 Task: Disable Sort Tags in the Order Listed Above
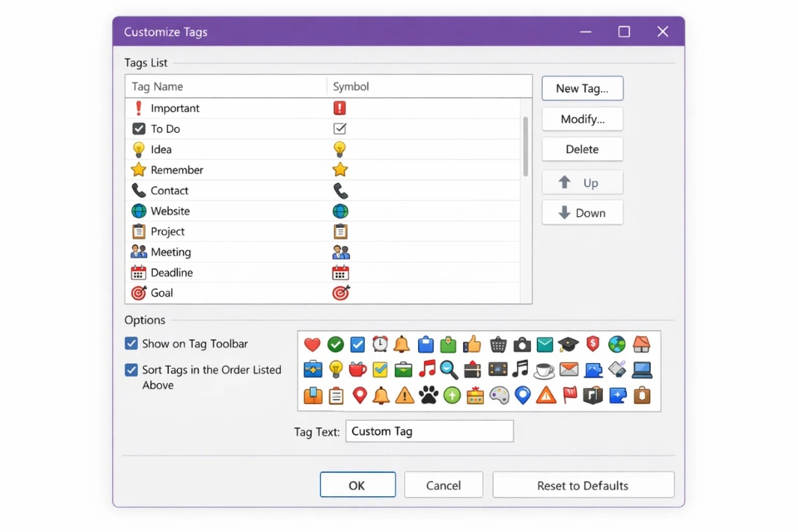131,370
